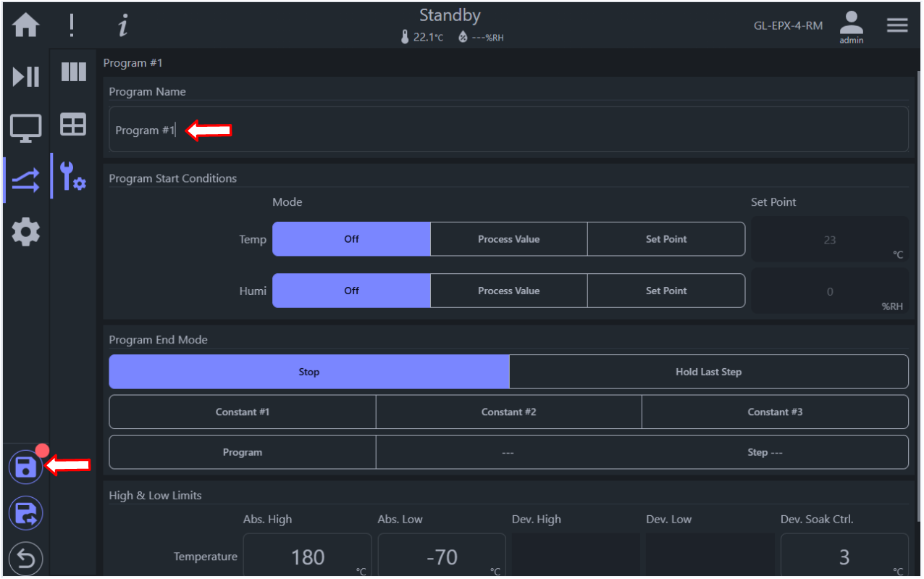The image size is (924, 579).
Task: Set Humi start mode to Off
Action: 351,291
